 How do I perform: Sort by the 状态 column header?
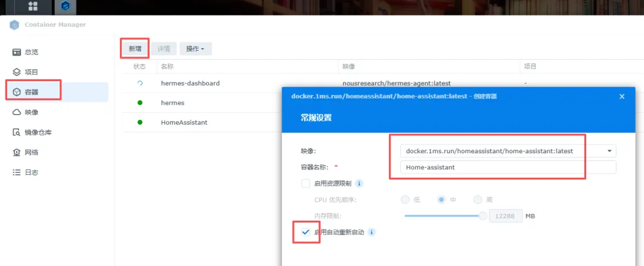point(140,66)
